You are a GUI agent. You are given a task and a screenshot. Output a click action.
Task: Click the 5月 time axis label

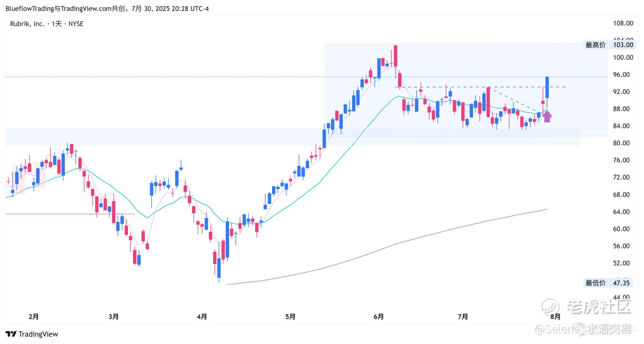[x=290, y=317]
